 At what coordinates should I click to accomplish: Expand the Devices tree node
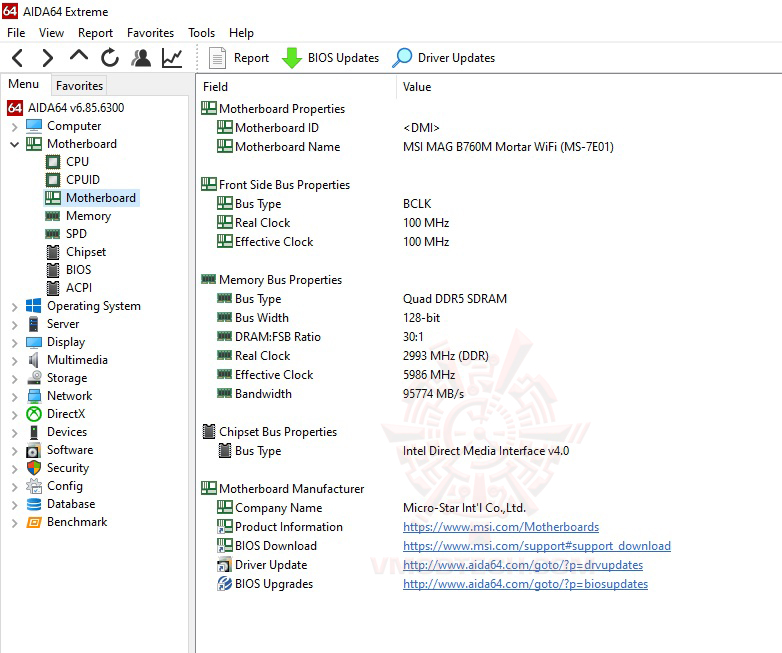[x=14, y=433]
